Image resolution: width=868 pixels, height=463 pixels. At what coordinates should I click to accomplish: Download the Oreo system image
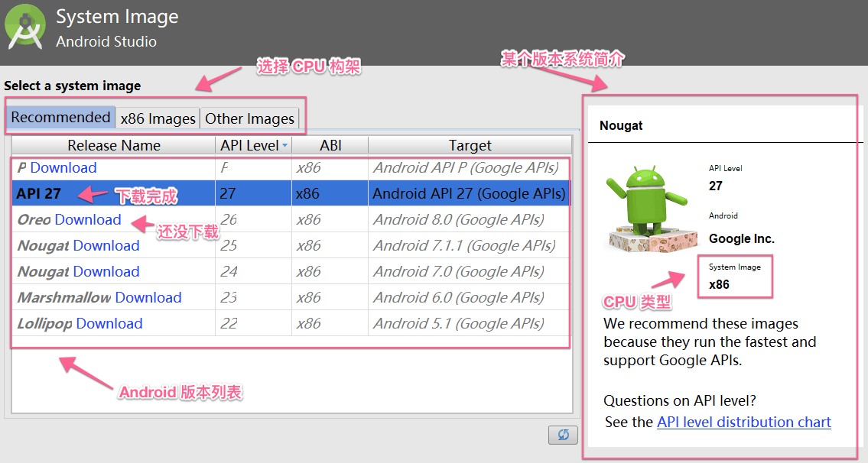pyautogui.click(x=88, y=219)
